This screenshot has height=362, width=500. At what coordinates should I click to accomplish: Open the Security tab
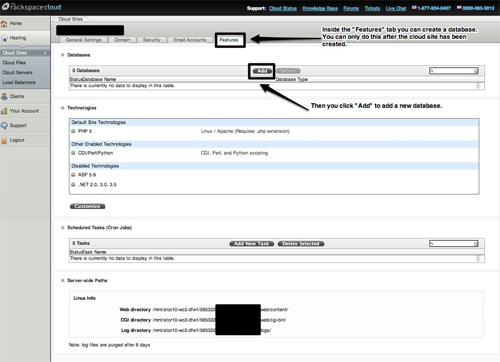(152, 40)
